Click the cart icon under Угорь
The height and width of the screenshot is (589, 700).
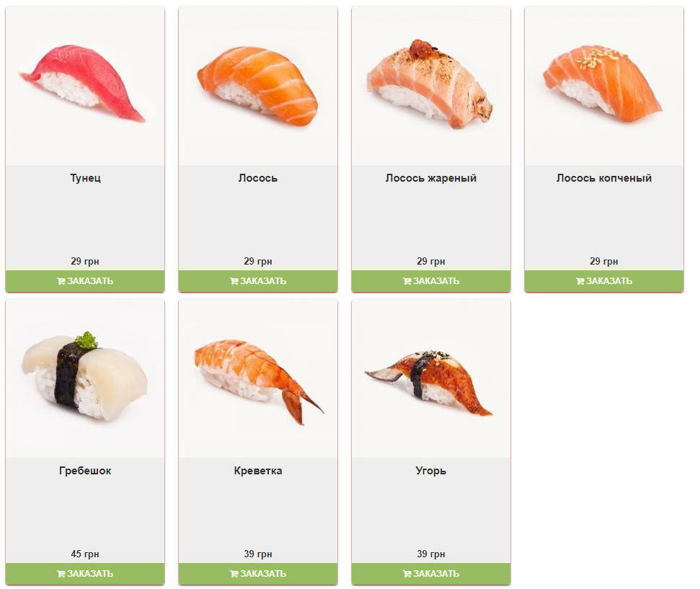coord(407,574)
